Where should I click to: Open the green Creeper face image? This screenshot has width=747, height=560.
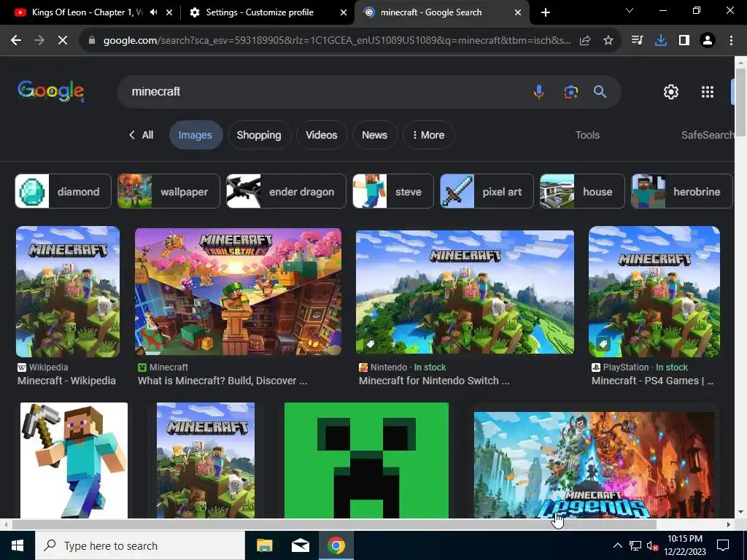tap(366, 460)
